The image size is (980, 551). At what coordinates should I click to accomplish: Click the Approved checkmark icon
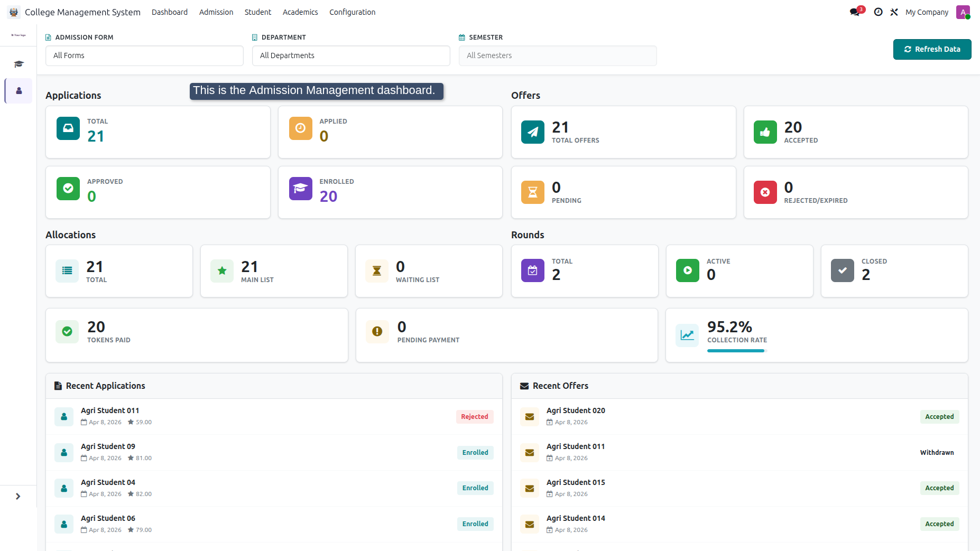coord(68,189)
